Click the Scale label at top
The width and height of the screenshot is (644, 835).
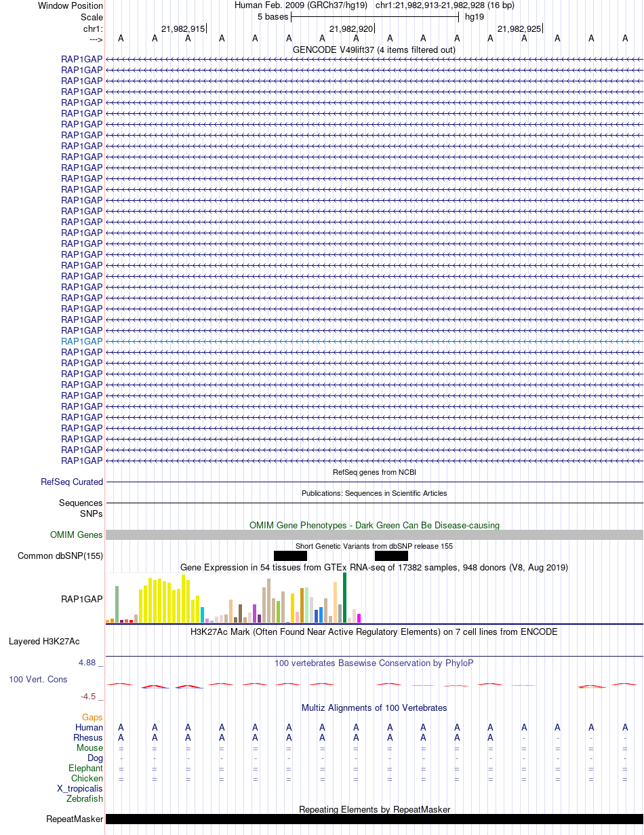tap(92, 18)
